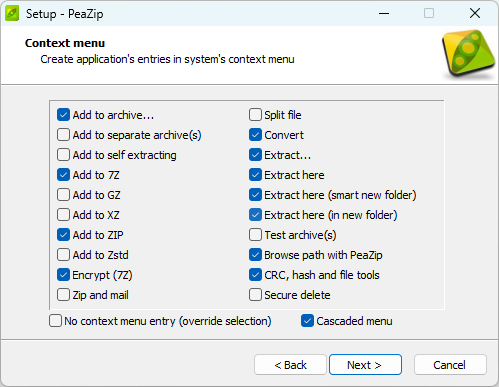Uncheck the Convert checkbox
499x387 pixels.
coord(255,135)
